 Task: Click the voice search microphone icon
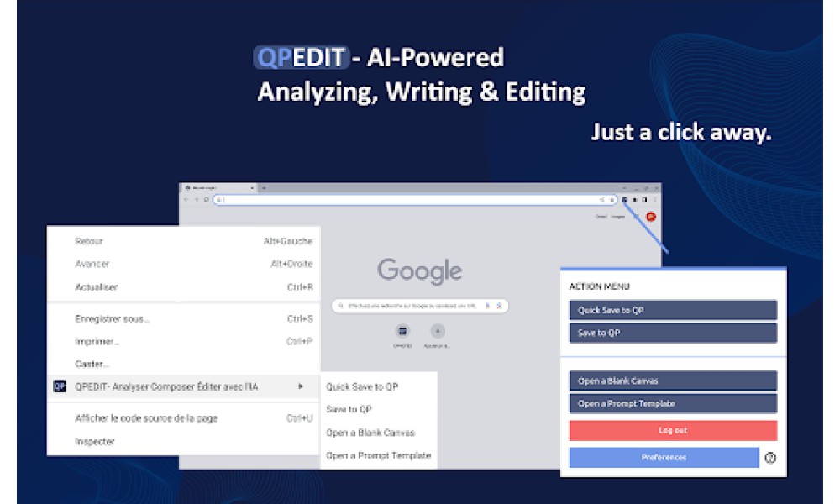click(x=487, y=306)
